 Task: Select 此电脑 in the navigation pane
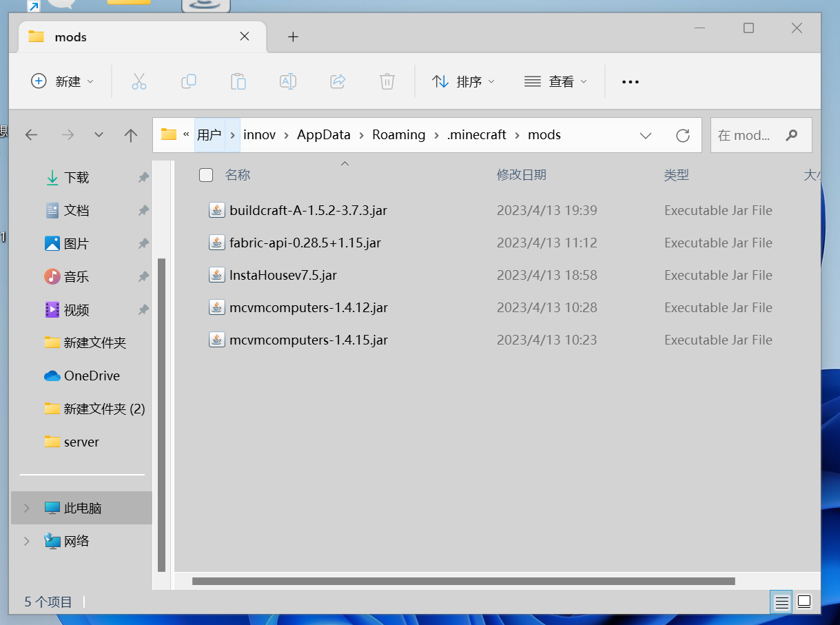coord(83,509)
